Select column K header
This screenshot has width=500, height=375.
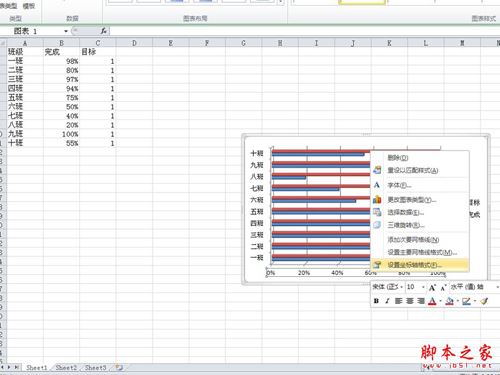point(389,43)
